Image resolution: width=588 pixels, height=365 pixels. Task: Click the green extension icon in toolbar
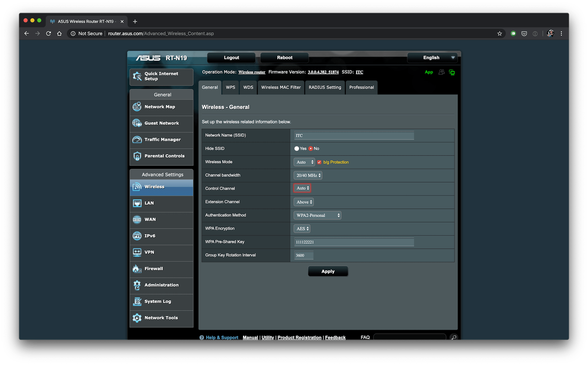(x=513, y=33)
